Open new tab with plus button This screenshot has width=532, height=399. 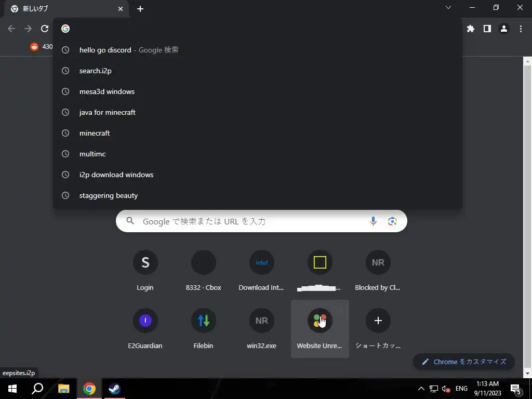click(140, 9)
